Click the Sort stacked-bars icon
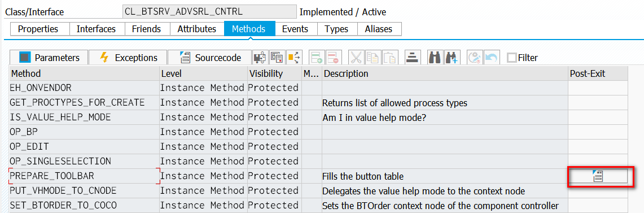Image resolution: width=644 pixels, height=213 pixels. pos(411,58)
